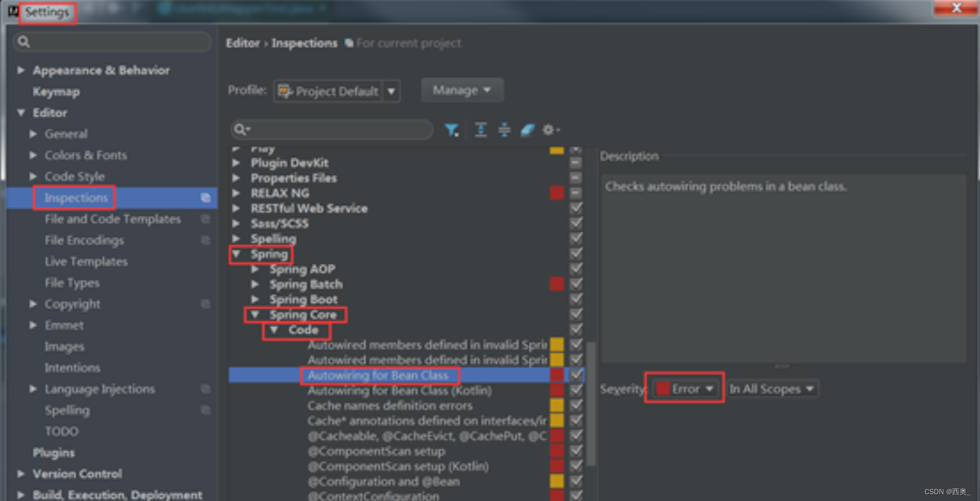This screenshot has width=980, height=501.
Task: Click the filter inspections funnel icon
Action: click(x=451, y=130)
